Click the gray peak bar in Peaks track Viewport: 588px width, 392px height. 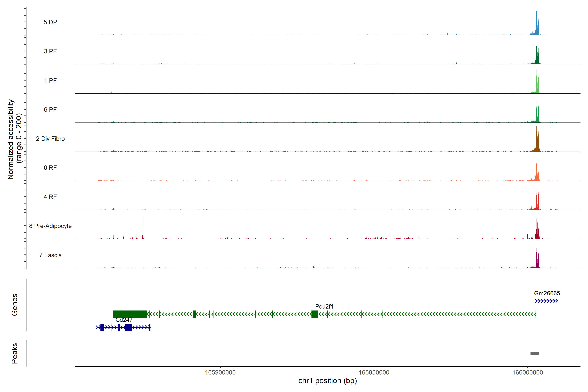[x=535, y=353]
